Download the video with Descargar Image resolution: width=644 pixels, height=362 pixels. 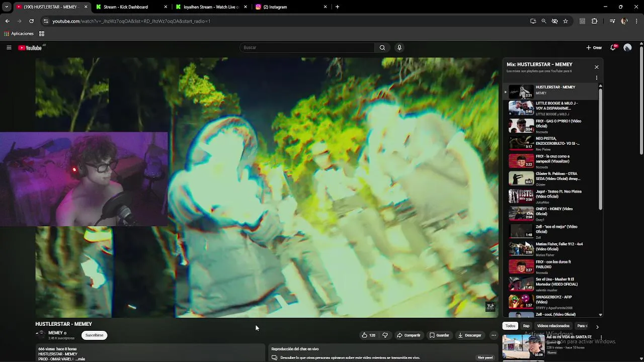click(469, 335)
